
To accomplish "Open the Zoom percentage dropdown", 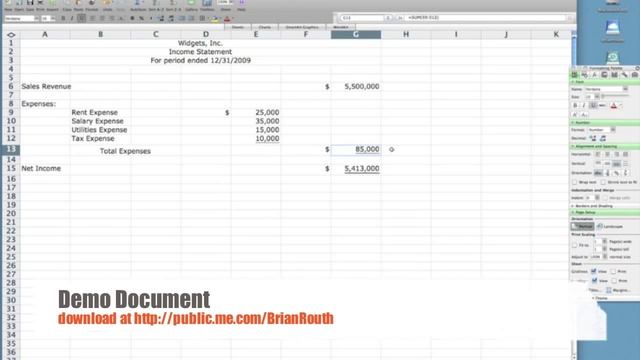I will point(231,2).
